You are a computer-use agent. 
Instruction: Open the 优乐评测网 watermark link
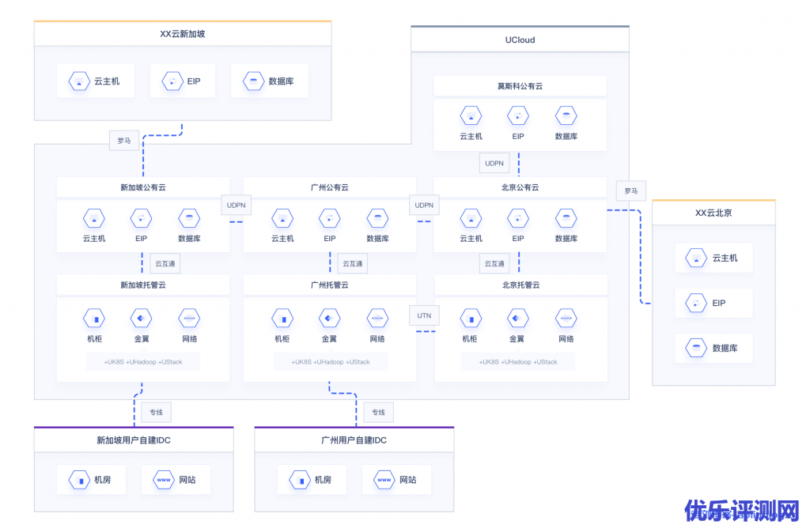tap(742, 511)
